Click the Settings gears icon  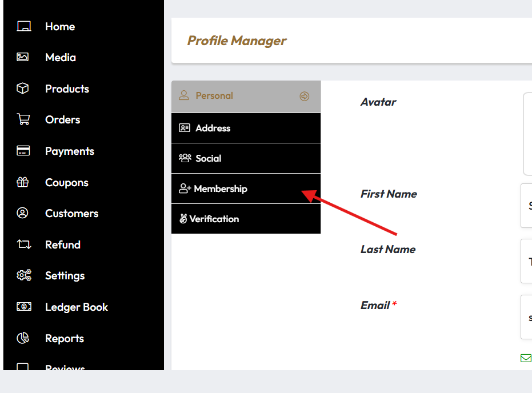coord(23,275)
